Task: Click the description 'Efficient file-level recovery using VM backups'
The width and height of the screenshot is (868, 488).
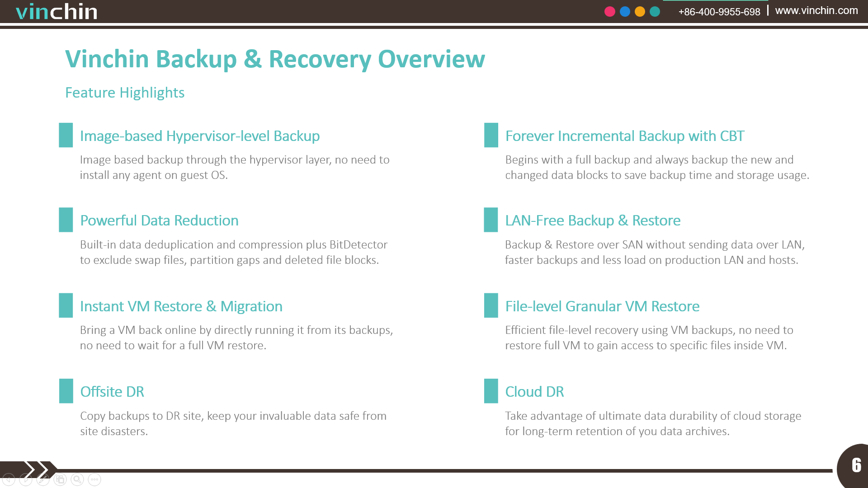Action: point(649,338)
